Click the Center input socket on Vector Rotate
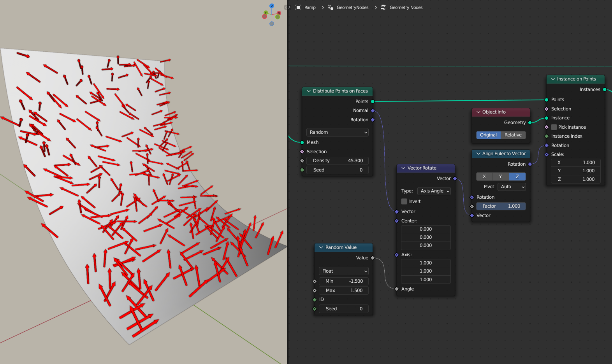The image size is (612, 364). 397,221
